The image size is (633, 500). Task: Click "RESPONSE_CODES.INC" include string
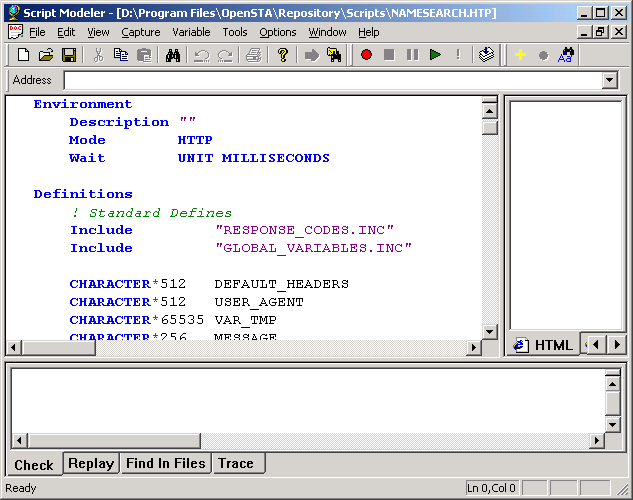tap(304, 230)
